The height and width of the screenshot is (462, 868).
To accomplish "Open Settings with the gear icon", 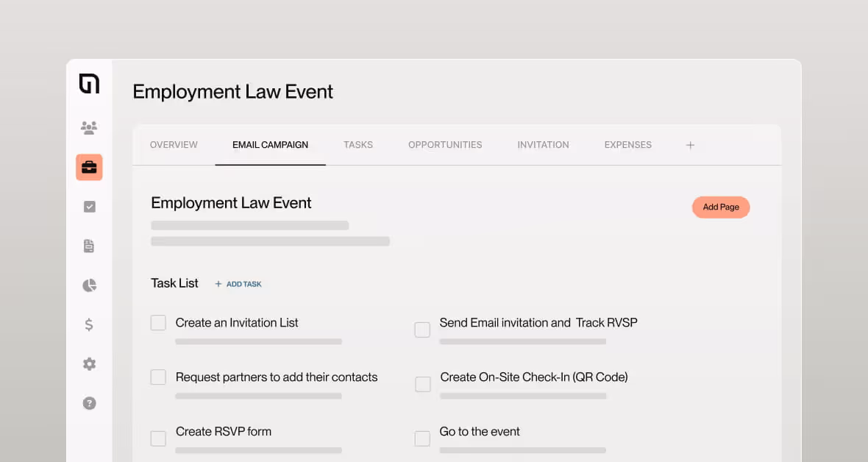I will (89, 363).
